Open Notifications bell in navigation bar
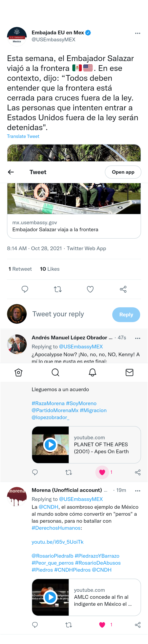Image resolution: width=148 pixels, height=644 pixels. tap(92, 372)
